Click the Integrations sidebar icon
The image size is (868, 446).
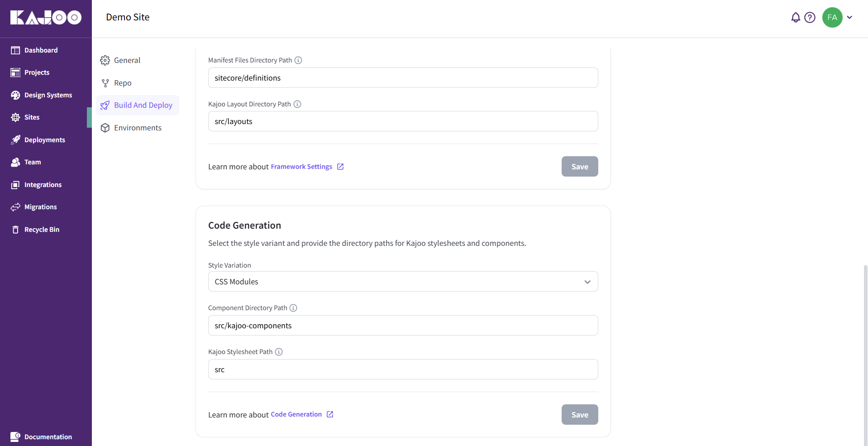pos(15,185)
